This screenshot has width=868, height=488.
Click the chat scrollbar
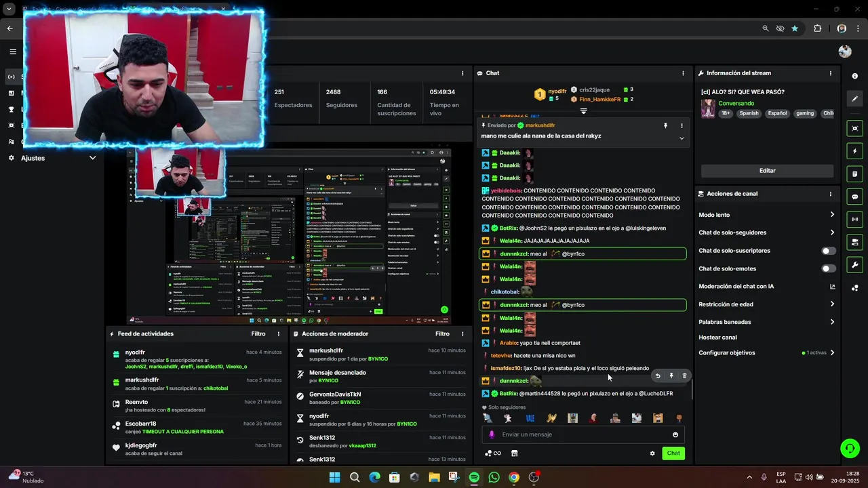692,390
